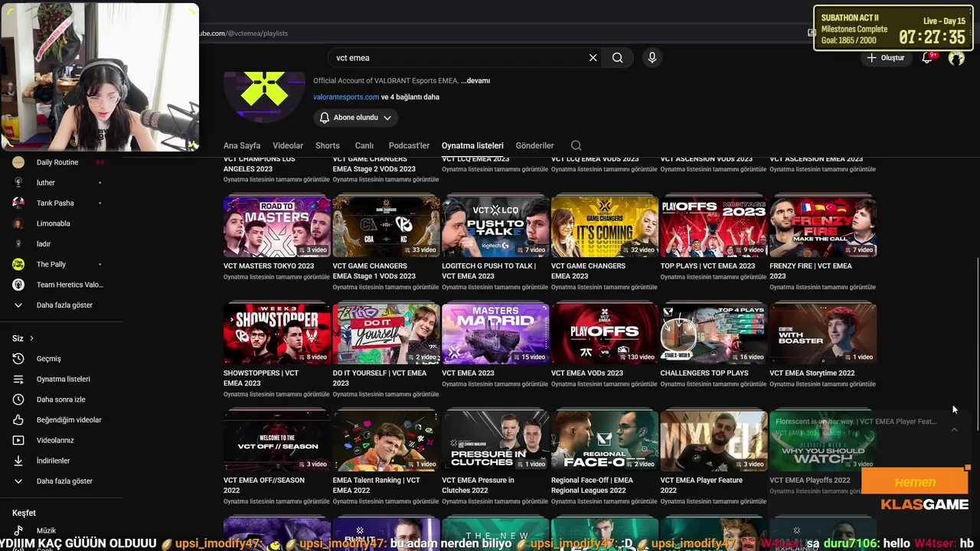This screenshot has width=980, height=551.
Task: Open VCT EMEA Storytime 2022 thumbnail
Action: (823, 334)
